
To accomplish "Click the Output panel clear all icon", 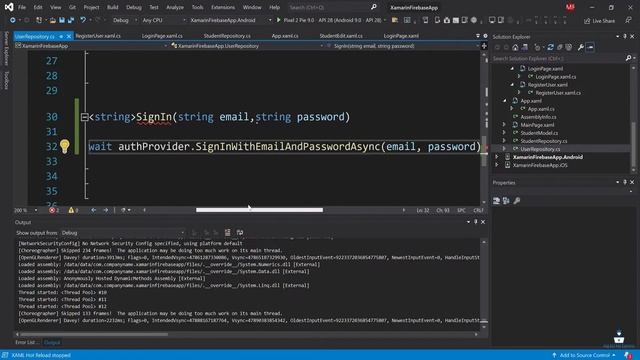I will coord(228,233).
